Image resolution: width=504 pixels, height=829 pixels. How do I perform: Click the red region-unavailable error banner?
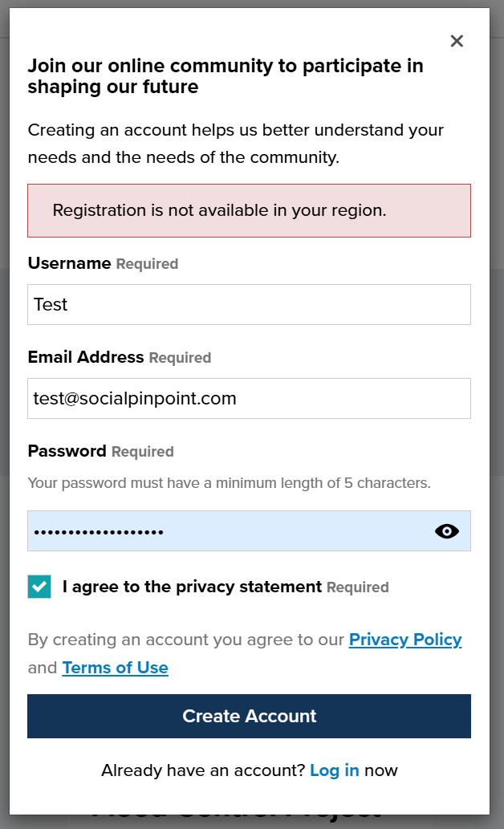249,211
